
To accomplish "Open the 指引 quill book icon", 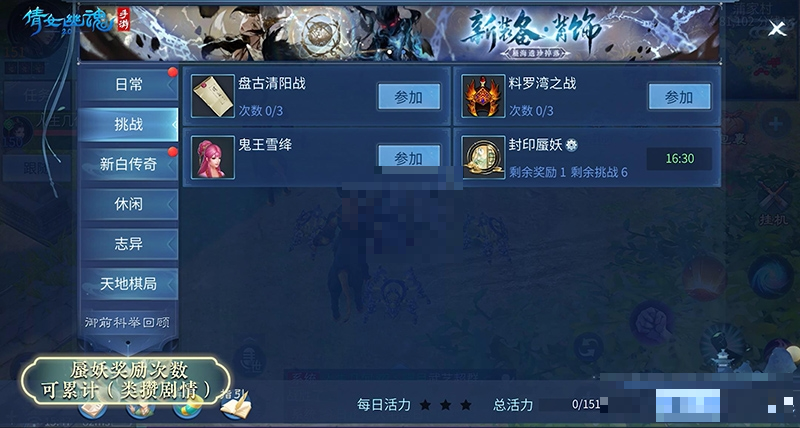I will [x=236, y=405].
